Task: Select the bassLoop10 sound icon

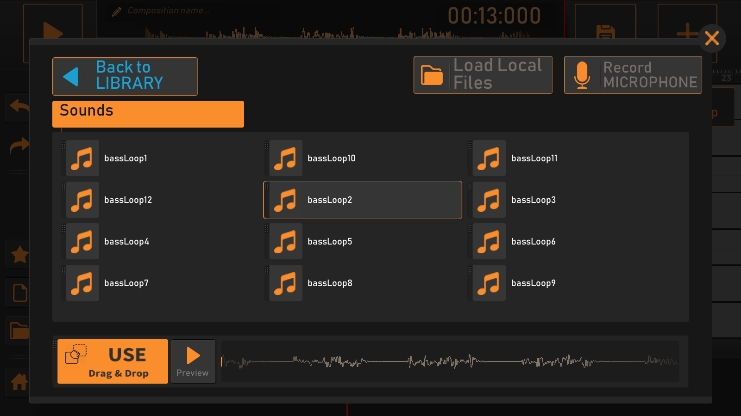Action: click(x=286, y=159)
